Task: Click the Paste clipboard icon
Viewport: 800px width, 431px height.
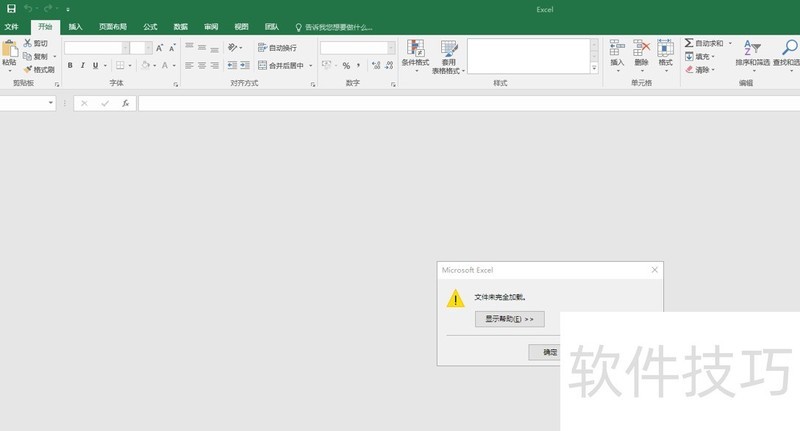Action: tap(10, 50)
